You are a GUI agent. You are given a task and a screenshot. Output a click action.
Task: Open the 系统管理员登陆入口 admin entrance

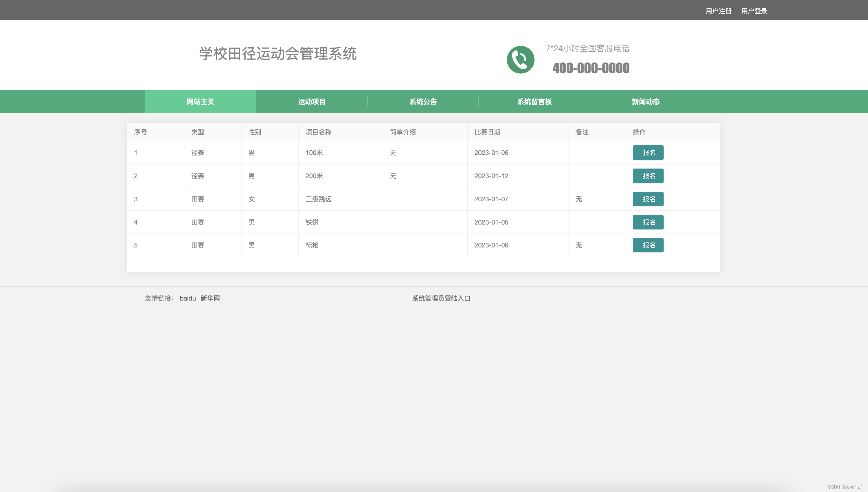click(441, 299)
